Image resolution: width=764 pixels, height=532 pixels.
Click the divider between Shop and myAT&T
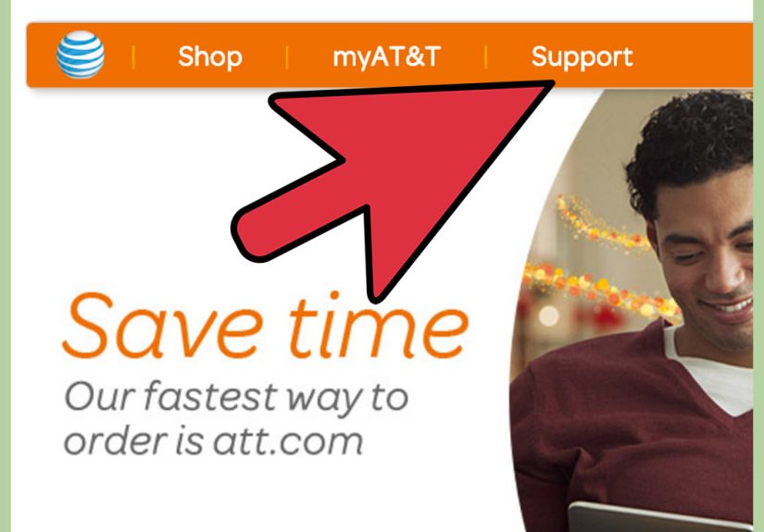pos(287,57)
